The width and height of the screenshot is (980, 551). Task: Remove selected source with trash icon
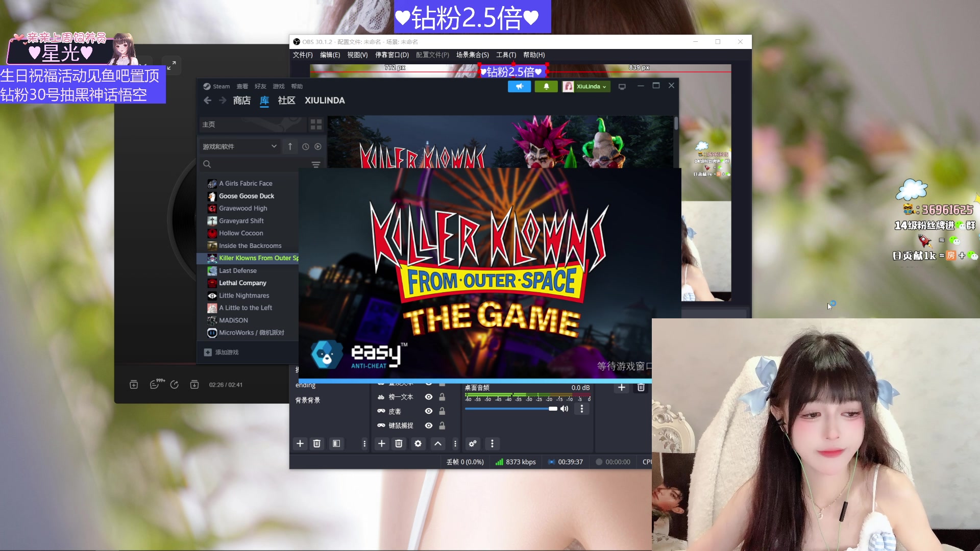[x=399, y=444]
